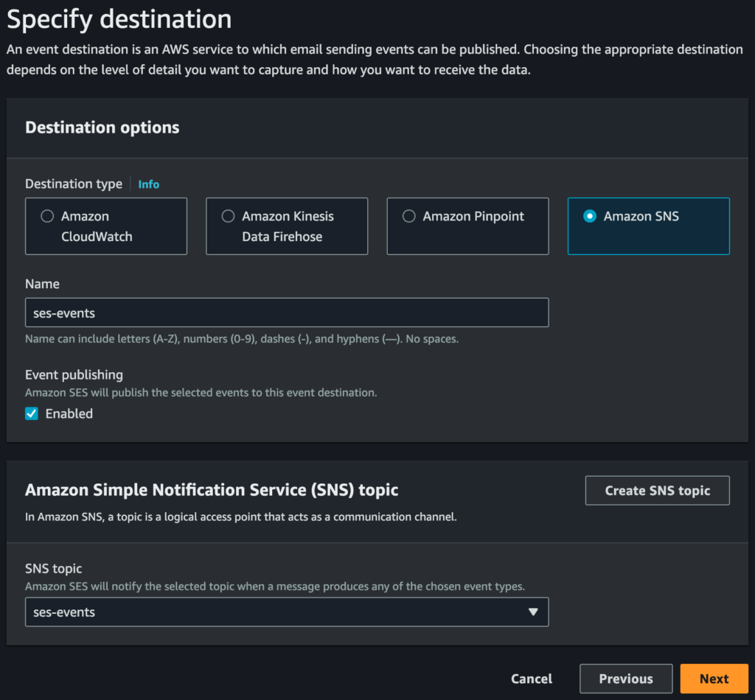Select the Amazon CloudWatch radio button
Image resolution: width=755 pixels, height=700 pixels.
coord(47,217)
